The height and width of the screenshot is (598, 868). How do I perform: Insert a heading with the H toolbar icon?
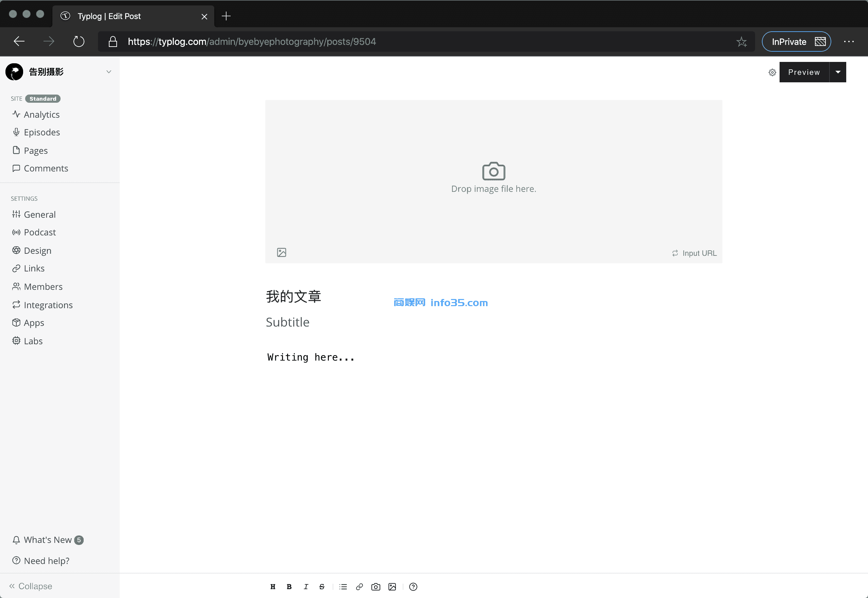click(273, 586)
